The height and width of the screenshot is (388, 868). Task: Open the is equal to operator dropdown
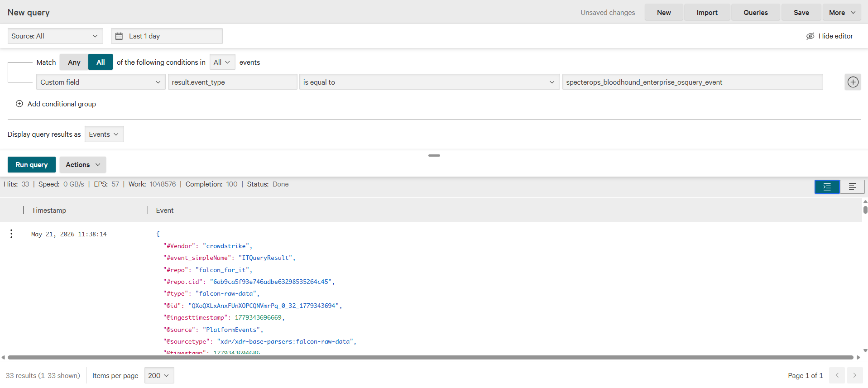tap(429, 82)
